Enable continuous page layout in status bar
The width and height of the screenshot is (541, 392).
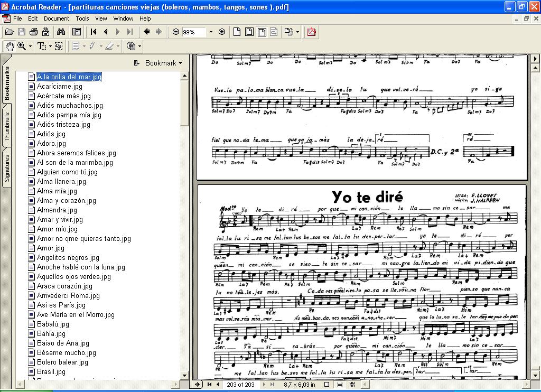[339, 385]
